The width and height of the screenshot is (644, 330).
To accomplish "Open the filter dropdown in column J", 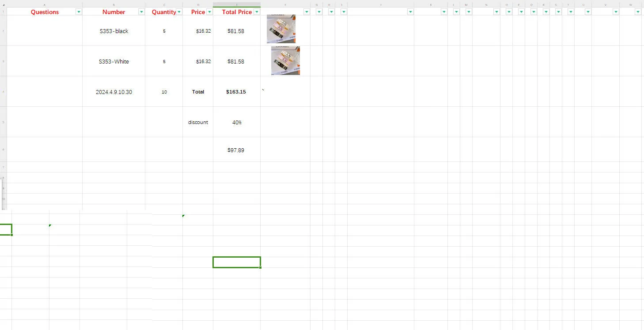I will pyautogui.click(x=410, y=12).
